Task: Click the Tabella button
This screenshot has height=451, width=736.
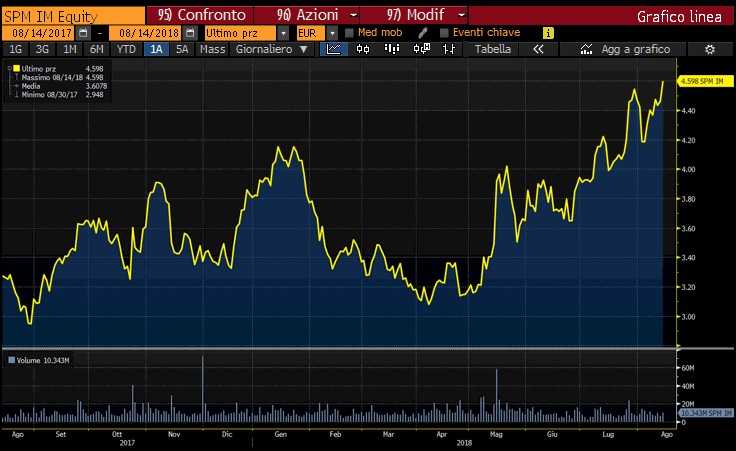Action: click(x=492, y=49)
